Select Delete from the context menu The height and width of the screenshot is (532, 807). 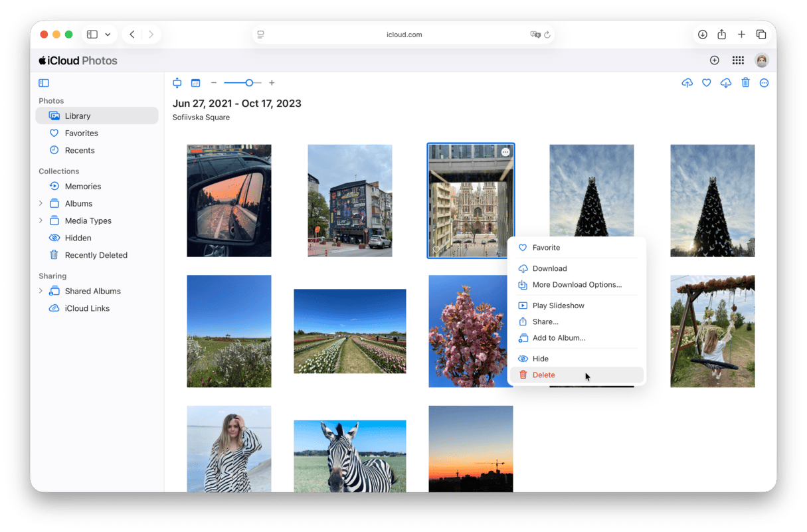(543, 375)
